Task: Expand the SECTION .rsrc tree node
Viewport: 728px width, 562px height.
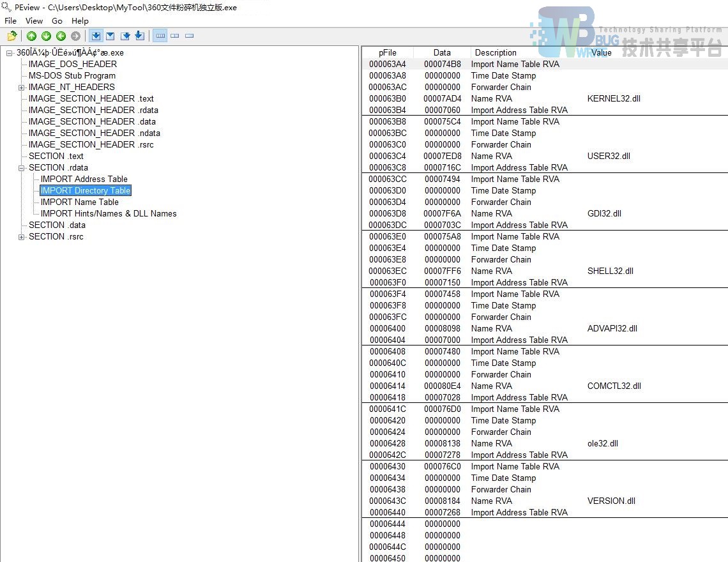Action: [x=22, y=237]
